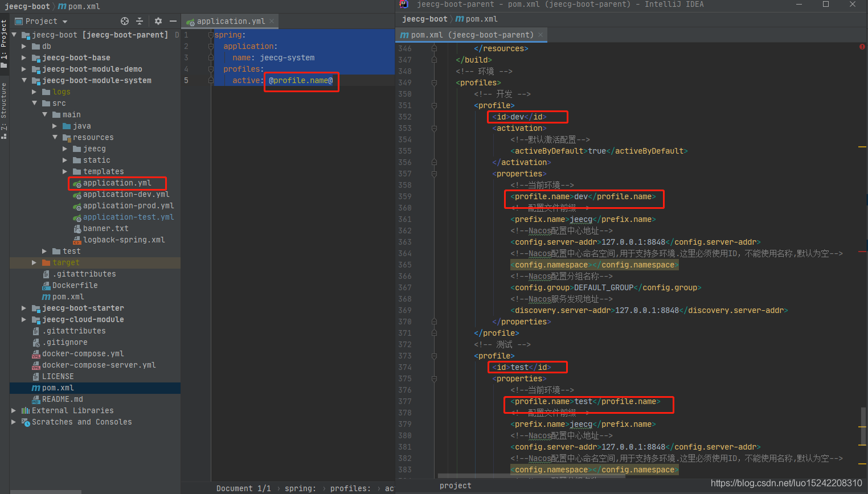Click the collapse all icon in Project panel
868x494 pixels.
(140, 21)
